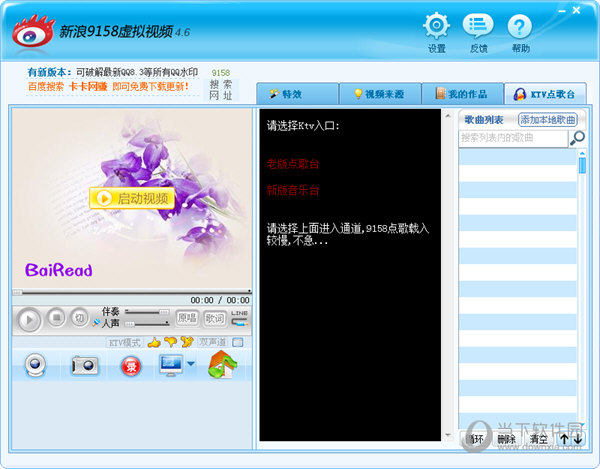600x469 pixels.
Task: Click the screen capture monitor icon
Action: [171, 365]
